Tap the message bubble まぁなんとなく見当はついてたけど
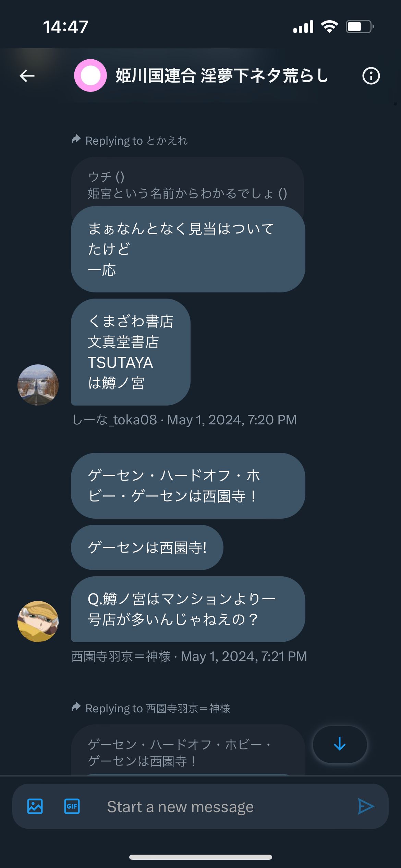Image resolution: width=401 pixels, height=868 pixels. [188, 249]
